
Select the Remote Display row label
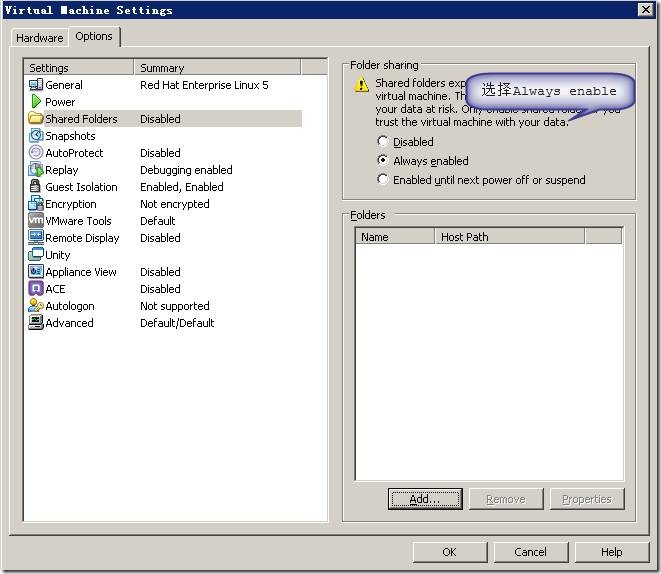click(x=82, y=238)
